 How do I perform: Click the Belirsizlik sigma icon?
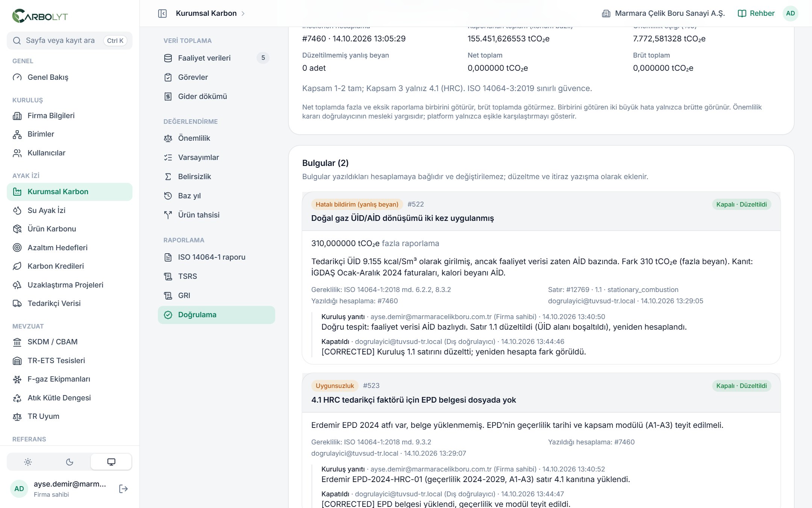168,177
